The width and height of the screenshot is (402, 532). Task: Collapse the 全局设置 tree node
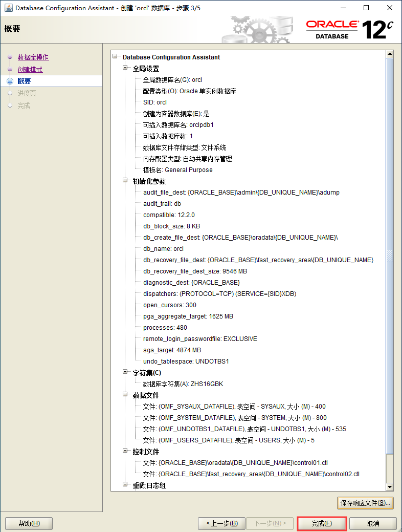pyautogui.click(x=126, y=69)
